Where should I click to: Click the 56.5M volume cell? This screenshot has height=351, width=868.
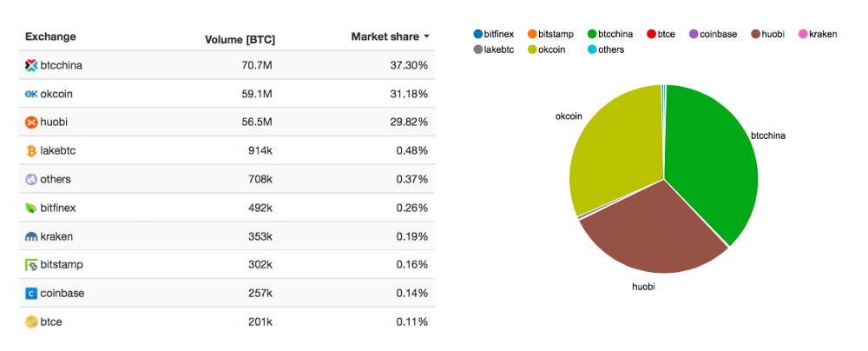click(257, 123)
